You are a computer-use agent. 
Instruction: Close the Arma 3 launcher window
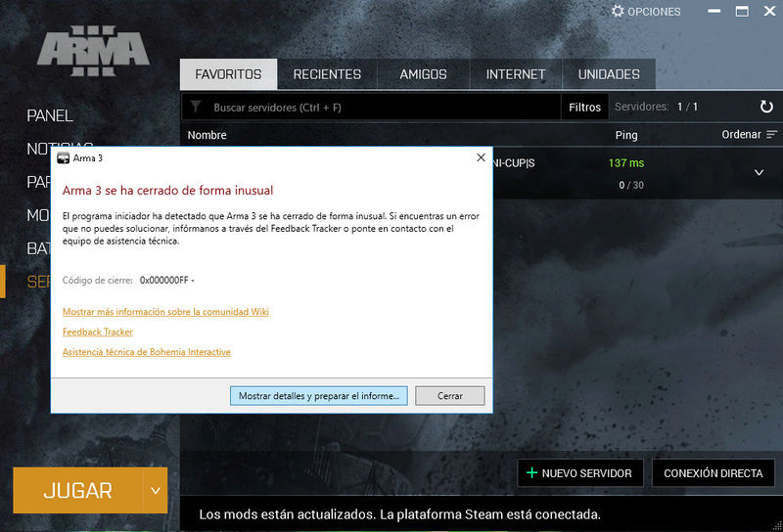(769, 11)
